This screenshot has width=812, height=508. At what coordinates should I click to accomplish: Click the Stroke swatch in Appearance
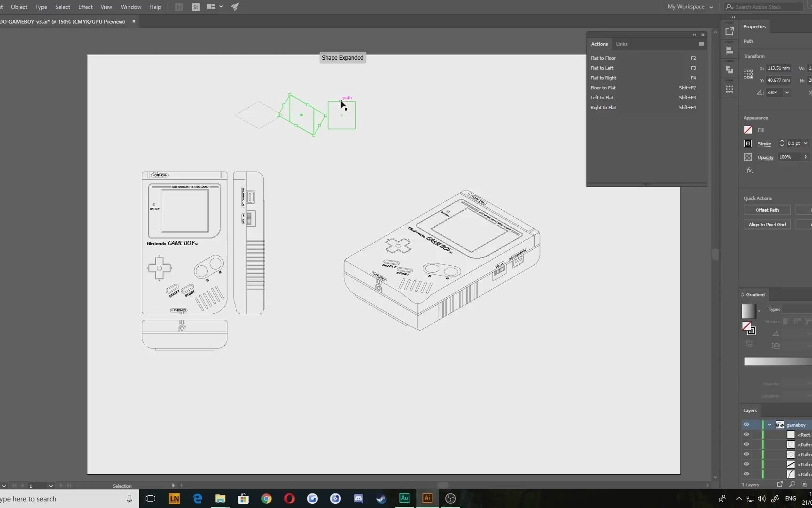pos(748,144)
